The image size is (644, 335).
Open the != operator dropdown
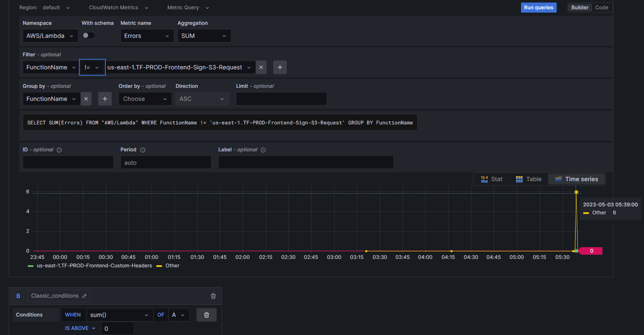pos(92,67)
